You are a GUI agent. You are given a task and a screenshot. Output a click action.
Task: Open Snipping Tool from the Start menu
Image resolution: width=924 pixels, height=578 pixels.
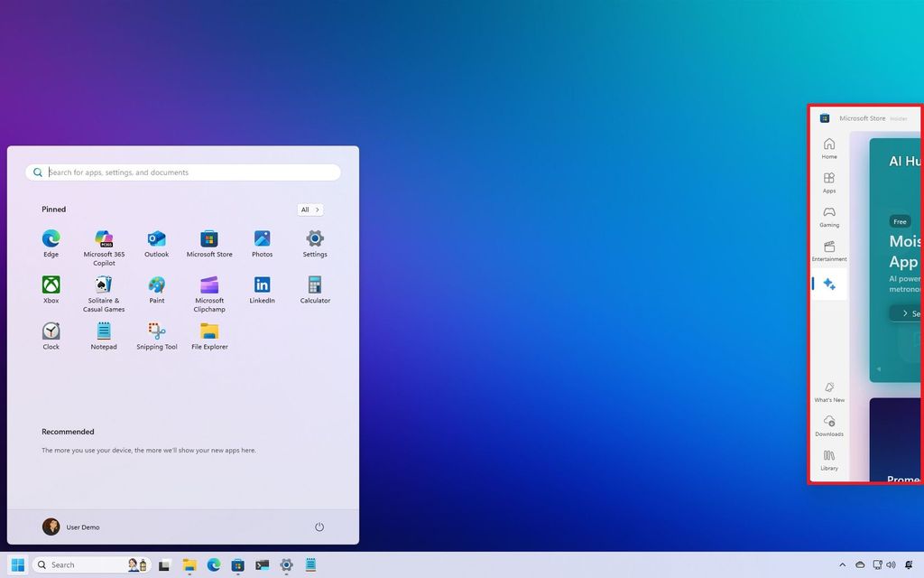[156, 334]
